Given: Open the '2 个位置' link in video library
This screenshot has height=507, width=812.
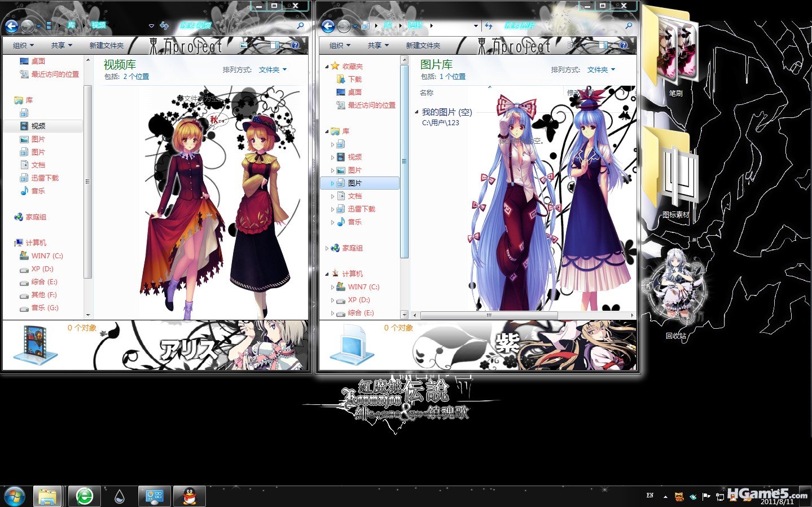Looking at the screenshot, I should click(x=136, y=76).
